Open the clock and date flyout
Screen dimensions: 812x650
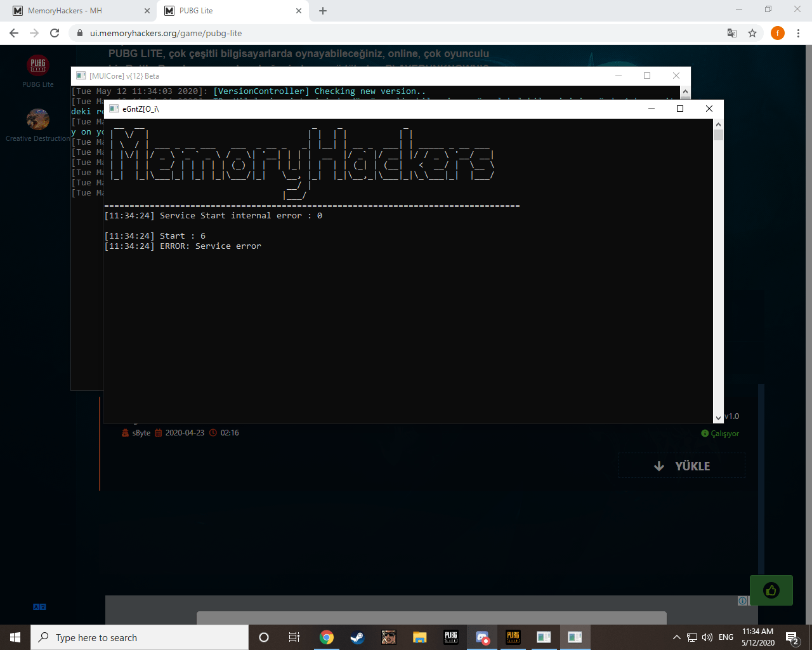tap(758, 637)
